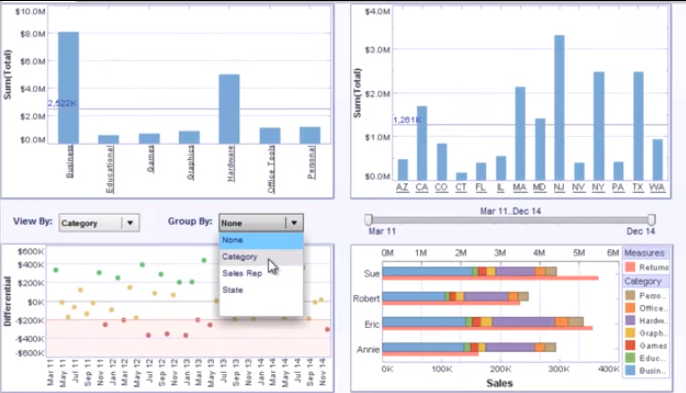
Task: Click the Group By dropdown arrow
Action: [x=294, y=223]
